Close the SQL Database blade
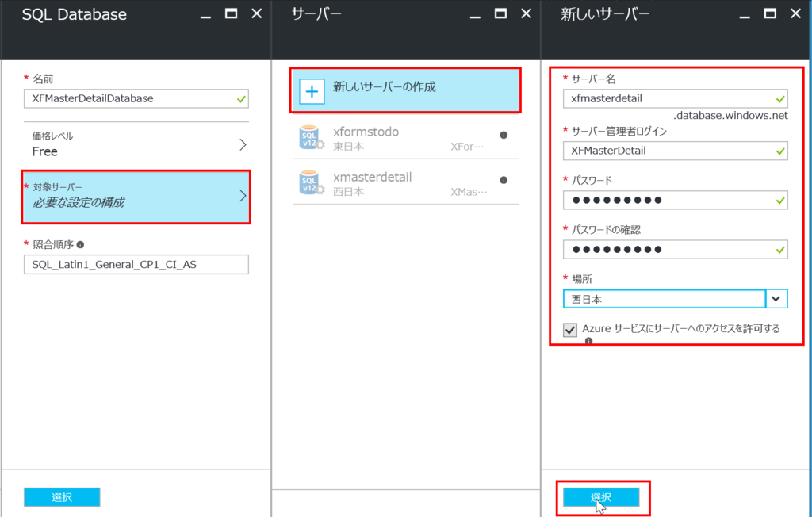The image size is (812, 517). (256, 14)
